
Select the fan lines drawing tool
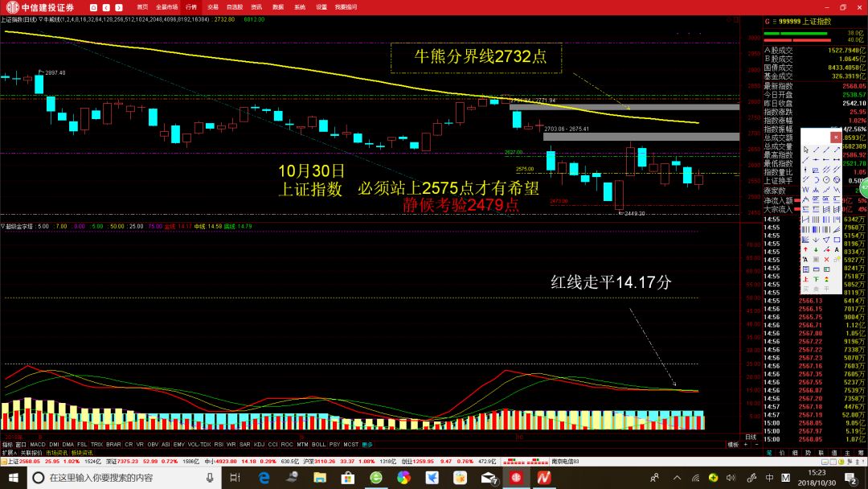tap(837, 229)
